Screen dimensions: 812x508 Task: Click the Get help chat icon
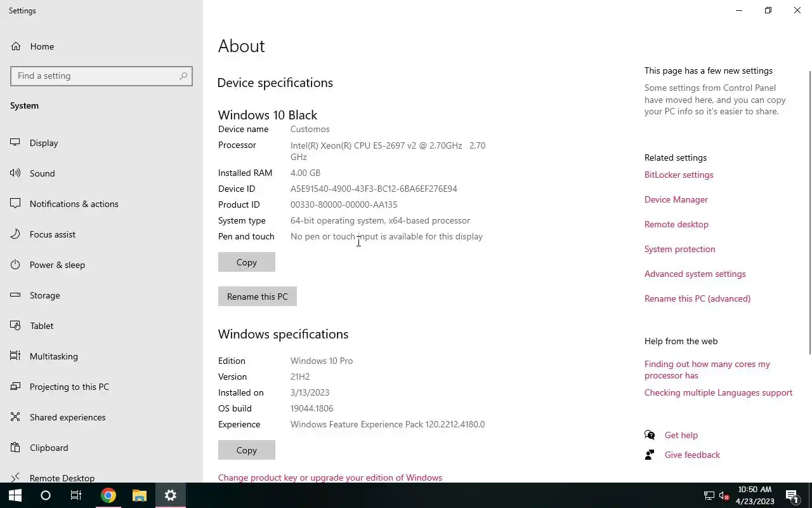click(650, 435)
